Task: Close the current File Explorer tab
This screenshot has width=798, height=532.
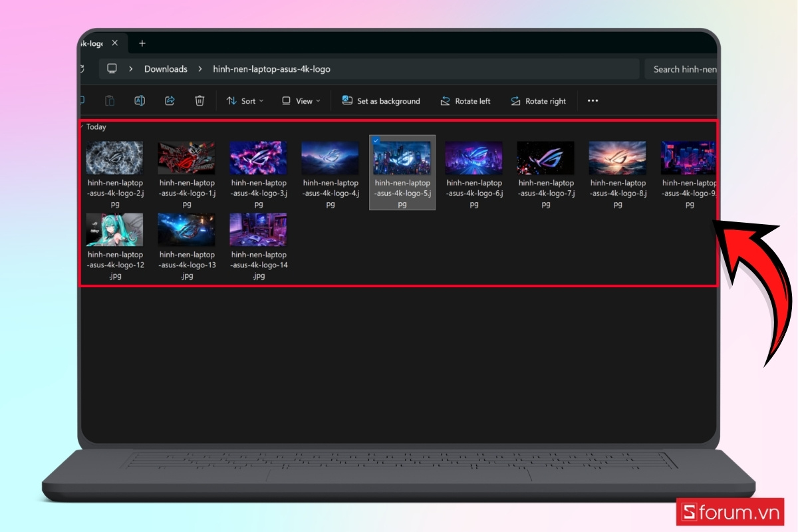Action: click(x=114, y=43)
